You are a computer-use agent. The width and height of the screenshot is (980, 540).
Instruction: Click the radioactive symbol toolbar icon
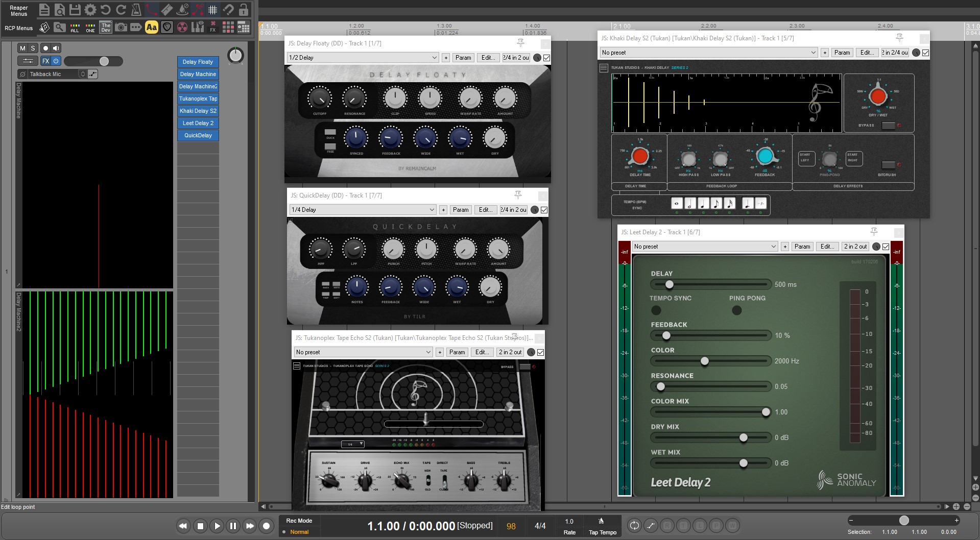click(x=182, y=27)
